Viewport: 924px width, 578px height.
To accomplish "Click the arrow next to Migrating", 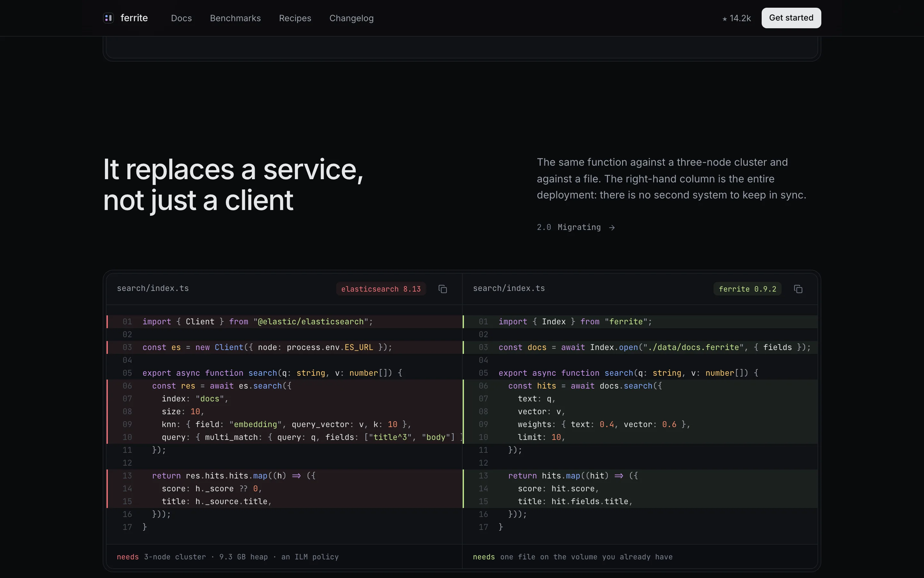I will (612, 227).
